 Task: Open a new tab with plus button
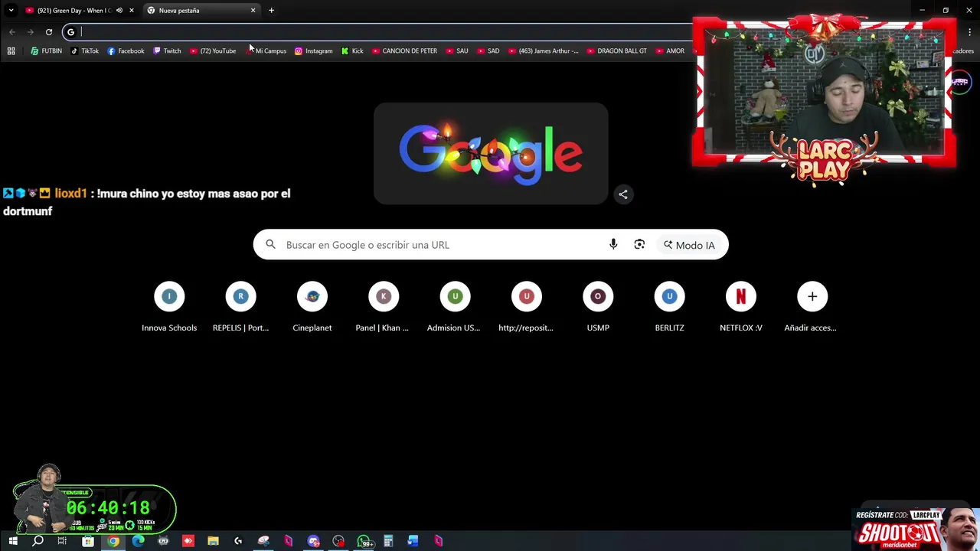click(271, 11)
